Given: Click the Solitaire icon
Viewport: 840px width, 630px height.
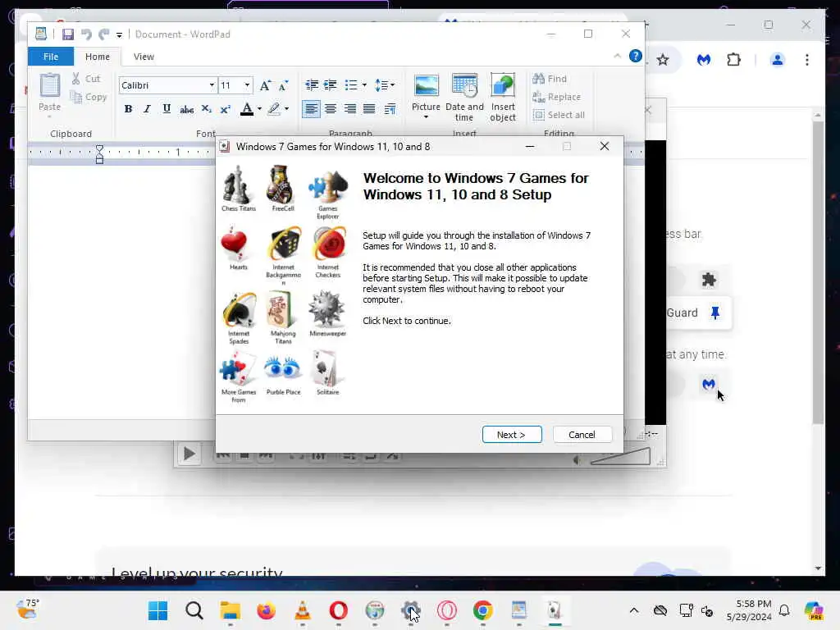Looking at the screenshot, I should click(327, 373).
